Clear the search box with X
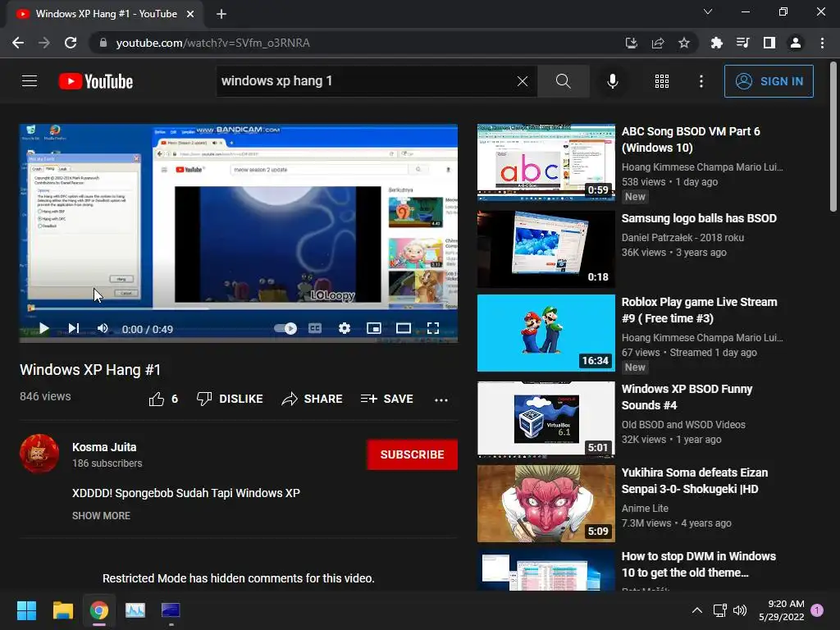This screenshot has width=840, height=630. [523, 81]
